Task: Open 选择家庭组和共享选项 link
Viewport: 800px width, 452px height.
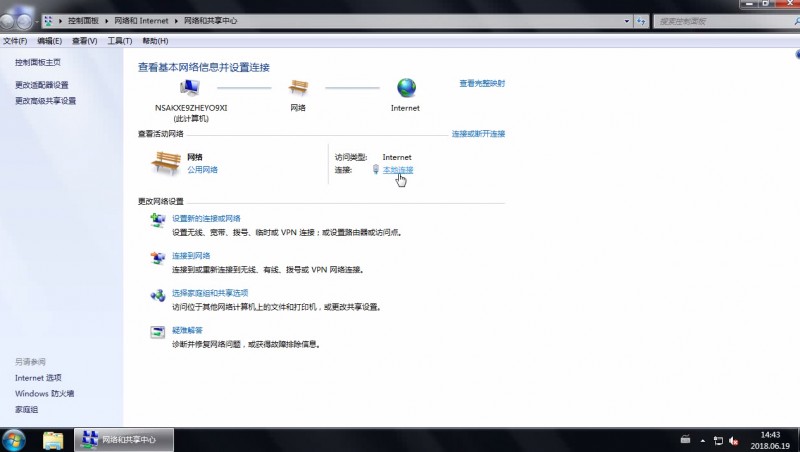Action: coord(210,293)
